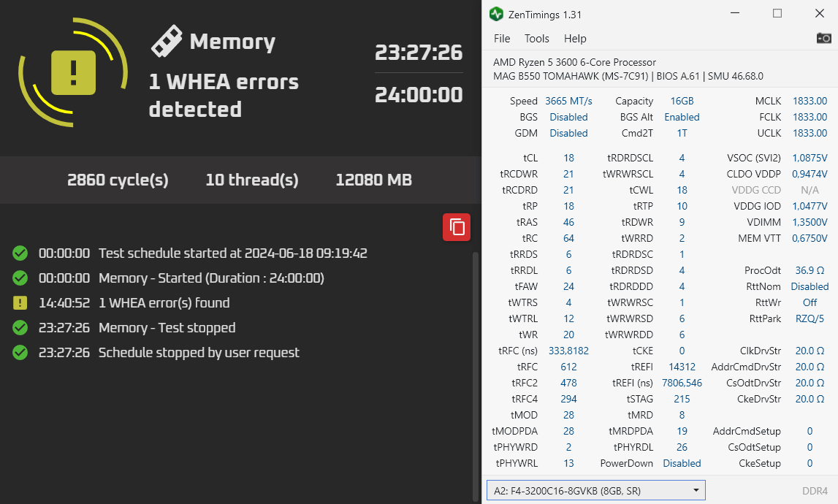Screen dimensions: 838x504
Task: Click the Cmd2T value 1T
Action: point(682,133)
